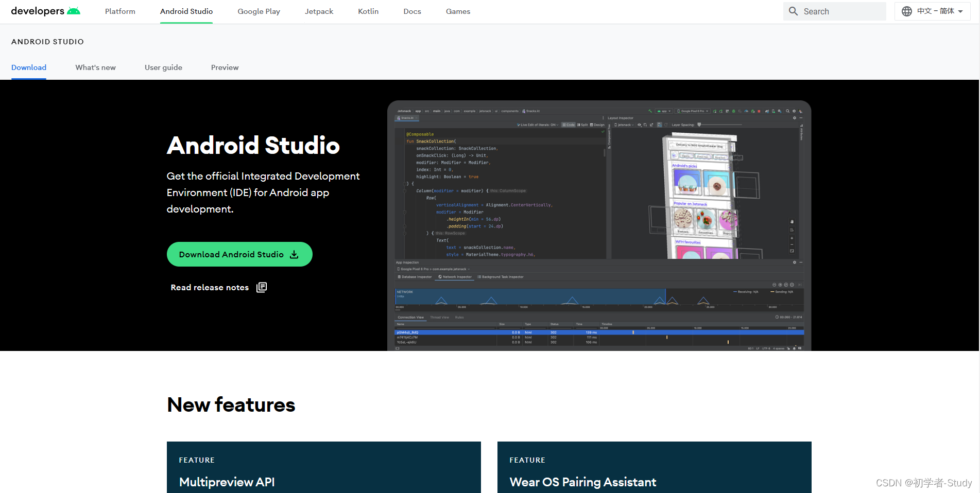Go to the Games section

(458, 11)
